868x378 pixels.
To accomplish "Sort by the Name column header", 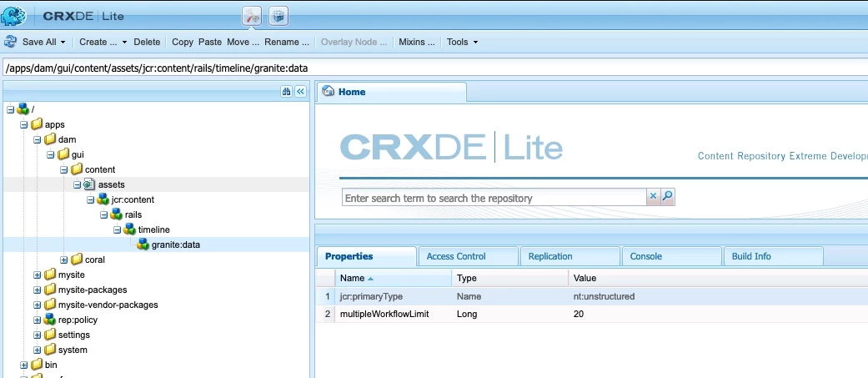I will 393,278.
